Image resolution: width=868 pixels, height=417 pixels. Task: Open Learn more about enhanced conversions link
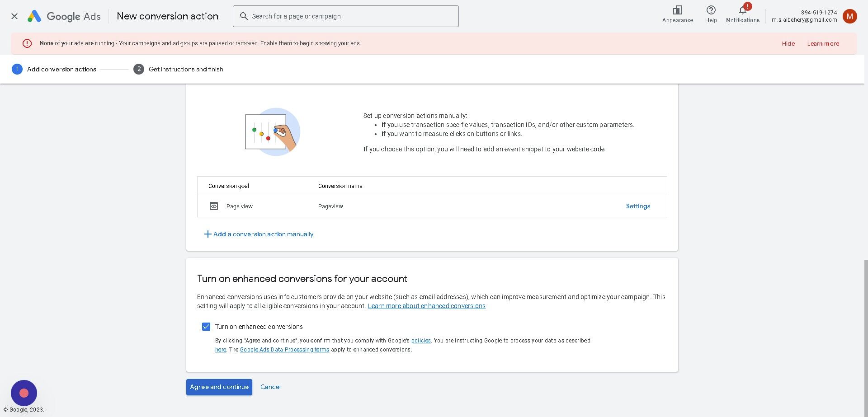coord(426,306)
